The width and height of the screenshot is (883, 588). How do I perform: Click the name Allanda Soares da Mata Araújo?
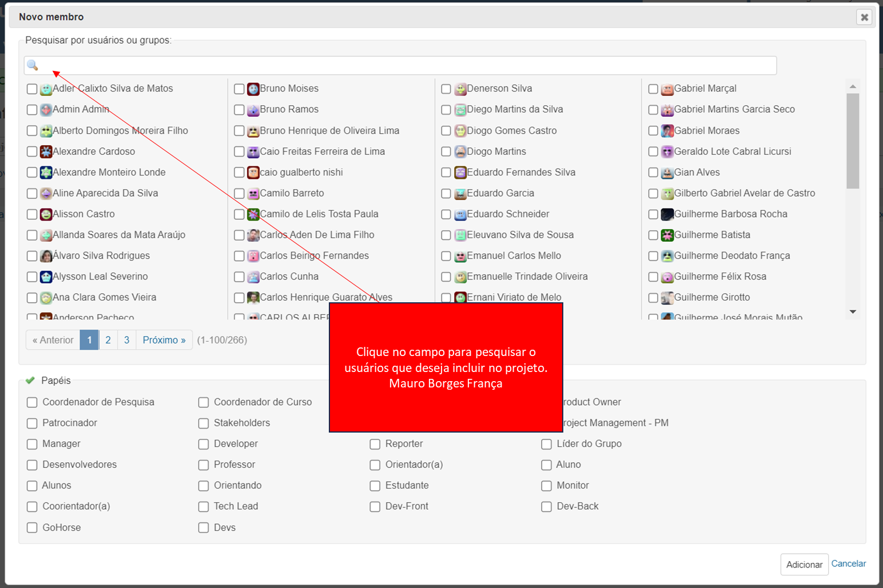click(119, 235)
